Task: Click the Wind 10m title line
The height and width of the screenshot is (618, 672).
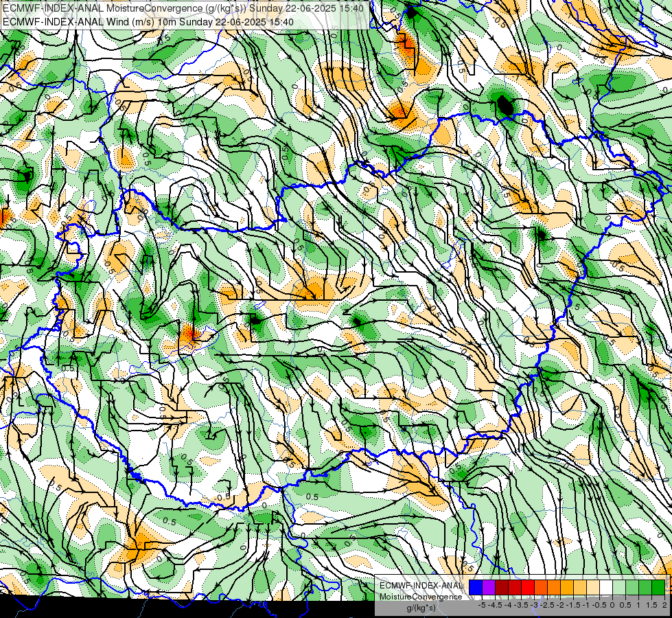Action: (148, 21)
